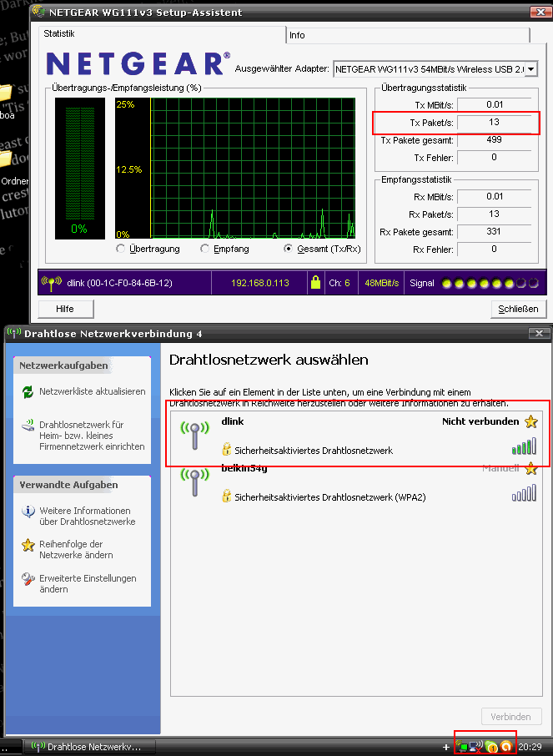
Task: Click the Tx Pakete gesamt value 499
Action: click(494, 140)
